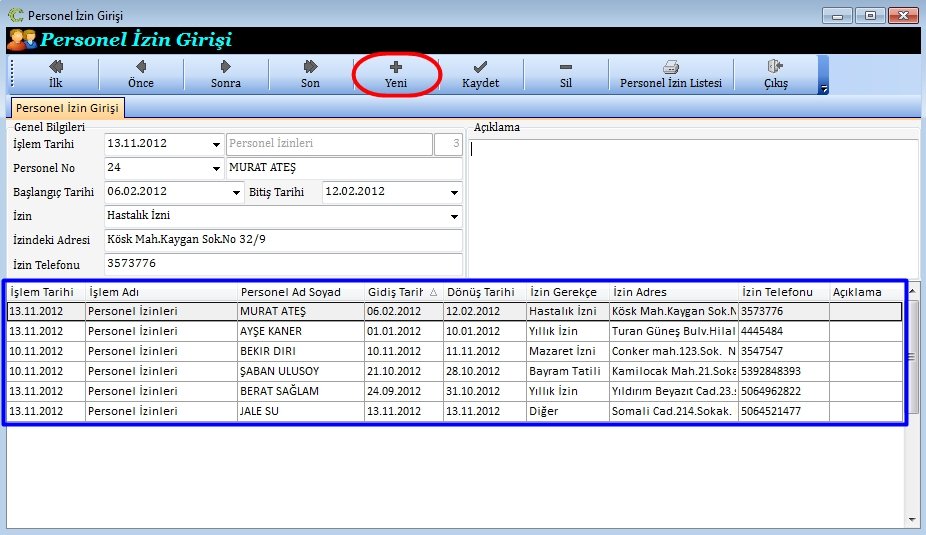This screenshot has width=926, height=535.
Task: Exit the form with Çıkış
Action: tap(776, 75)
